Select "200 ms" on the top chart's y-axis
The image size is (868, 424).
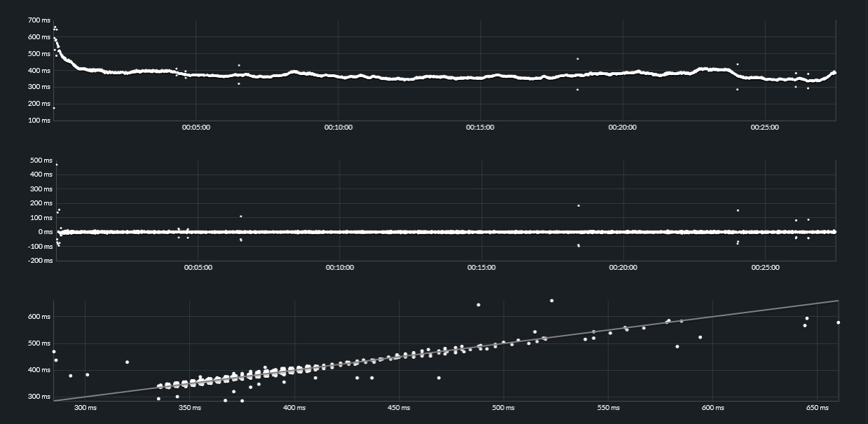[39, 104]
